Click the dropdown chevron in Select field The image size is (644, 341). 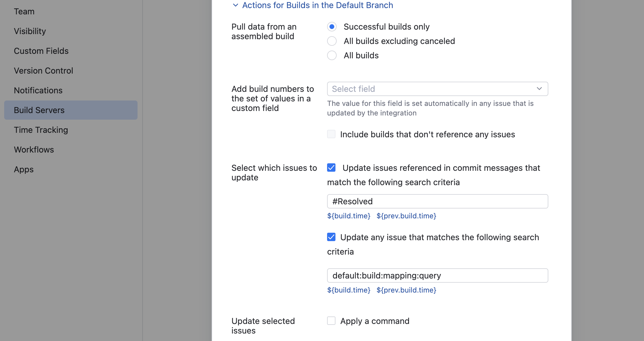click(539, 89)
